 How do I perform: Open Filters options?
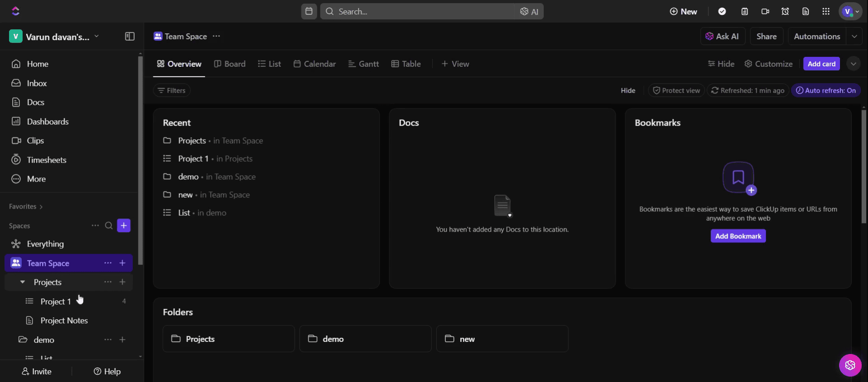[172, 90]
